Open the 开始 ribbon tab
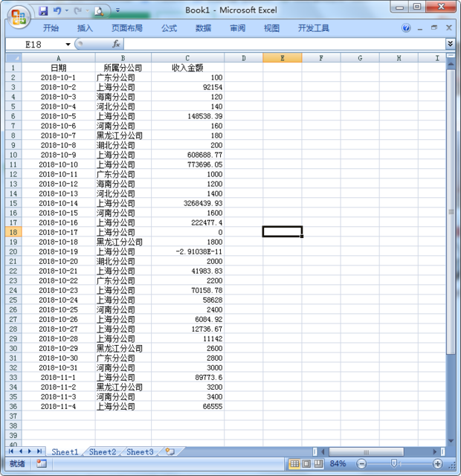The image size is (461, 476). tap(51, 28)
